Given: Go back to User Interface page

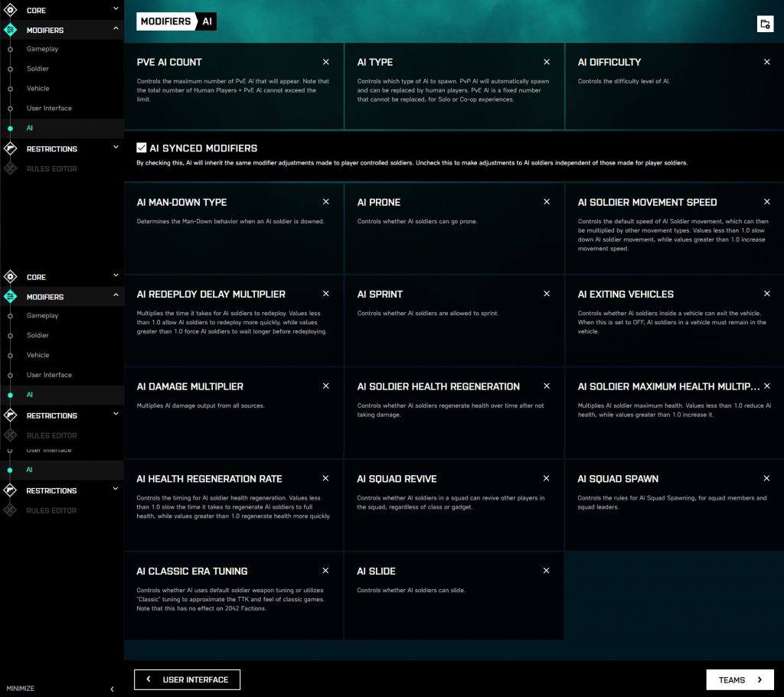Looking at the screenshot, I should click(187, 679).
